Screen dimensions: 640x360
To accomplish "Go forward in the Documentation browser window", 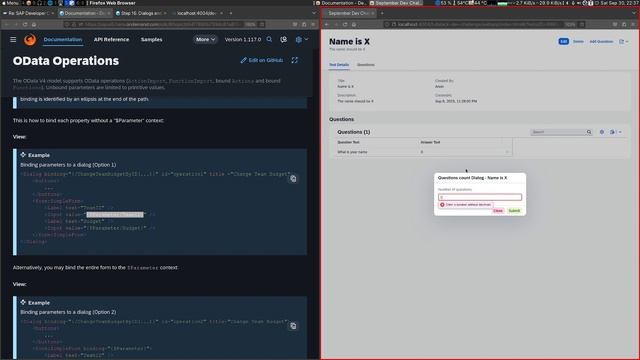I will tap(16, 24).
